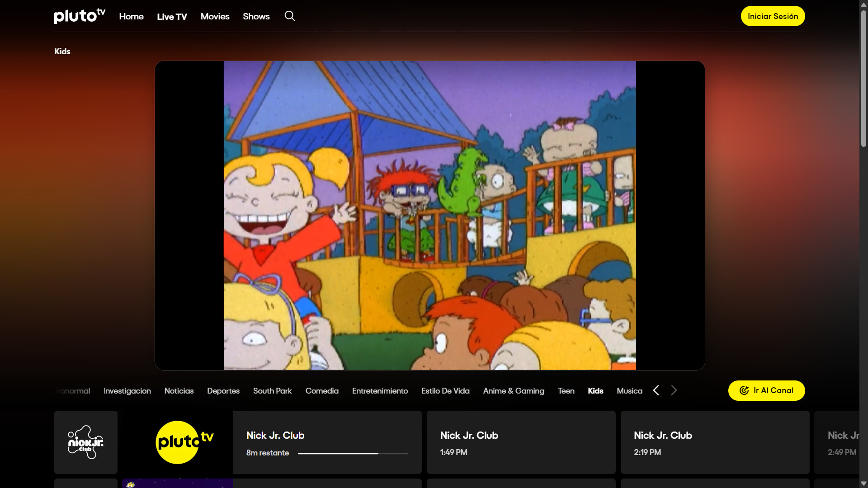Show more categories with right chevron
Viewport: 868px width, 488px height.
click(674, 390)
